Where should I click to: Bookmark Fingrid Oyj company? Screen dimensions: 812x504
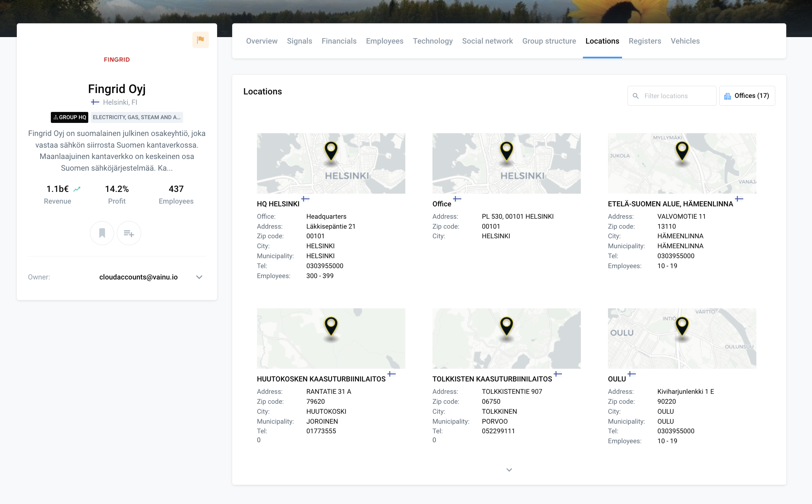(102, 233)
